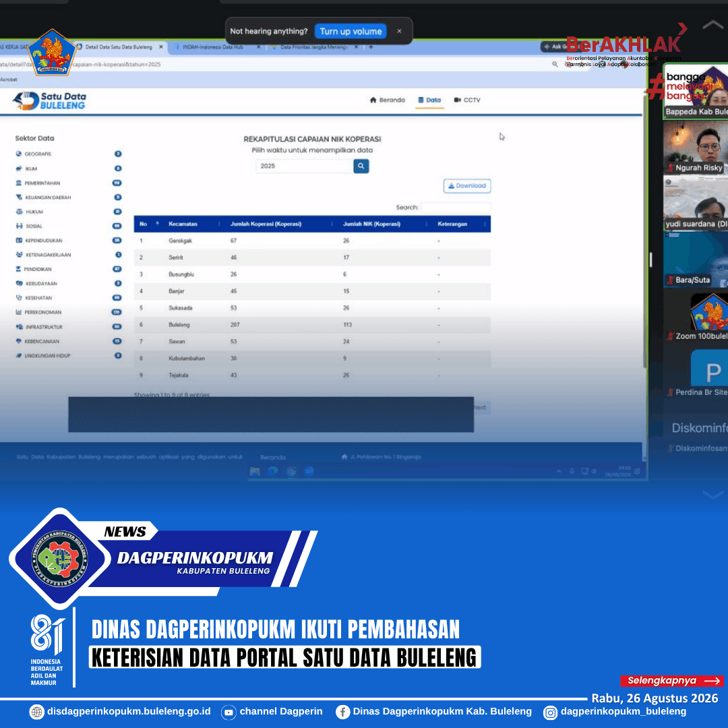
Task: Open Perdina Br Site participant tile
Action: coord(696,372)
